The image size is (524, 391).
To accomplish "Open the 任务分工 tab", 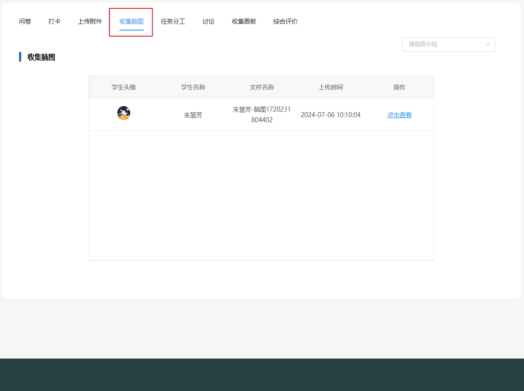I will [x=173, y=21].
